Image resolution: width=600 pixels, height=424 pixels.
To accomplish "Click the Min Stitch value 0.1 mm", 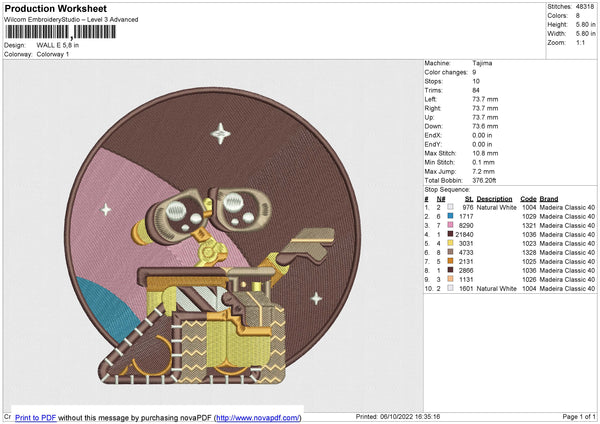I will pos(483,162).
